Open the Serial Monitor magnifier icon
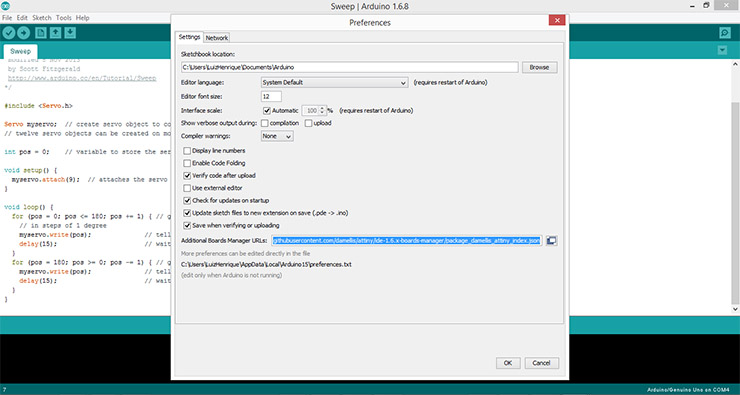The image size is (740, 395). click(x=724, y=33)
